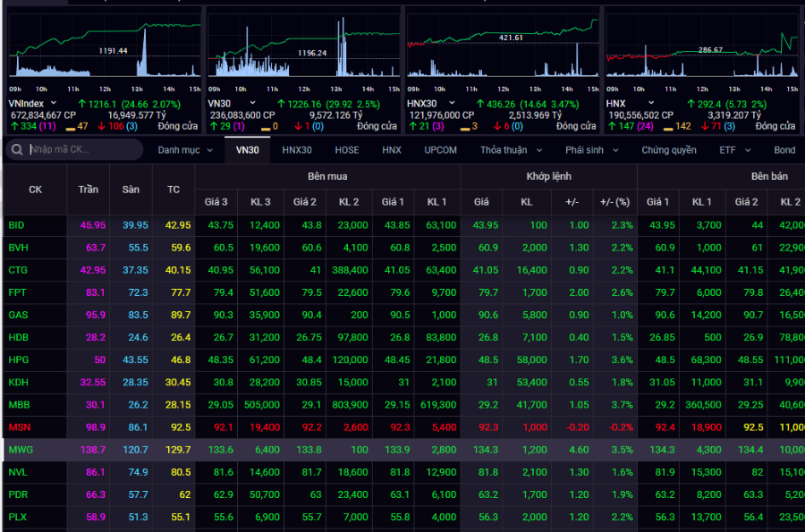Open the VNIndex intraday chart
805x532 pixels.
pyautogui.click(x=103, y=45)
